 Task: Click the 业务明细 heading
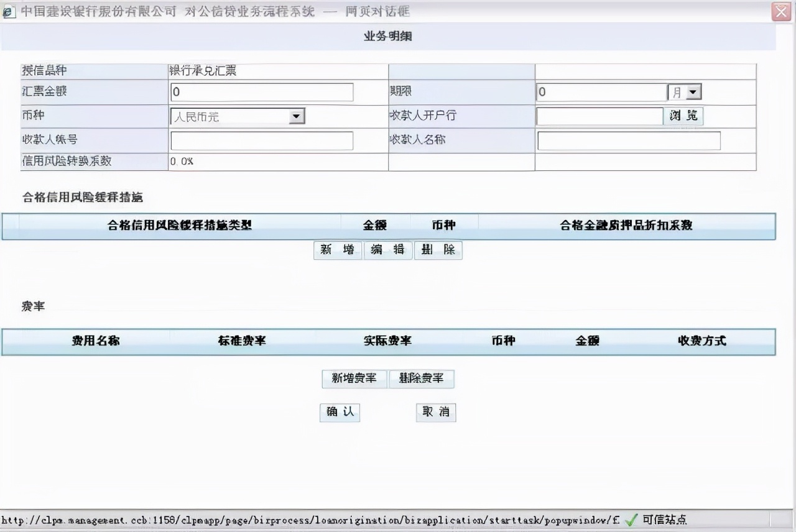(387, 36)
